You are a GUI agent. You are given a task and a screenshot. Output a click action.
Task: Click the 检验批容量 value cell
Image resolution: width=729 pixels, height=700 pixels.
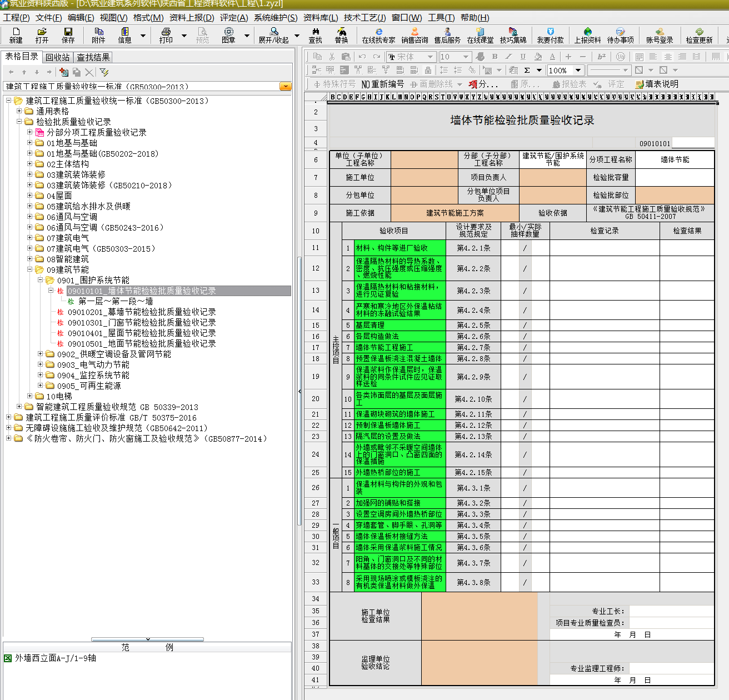click(x=675, y=177)
